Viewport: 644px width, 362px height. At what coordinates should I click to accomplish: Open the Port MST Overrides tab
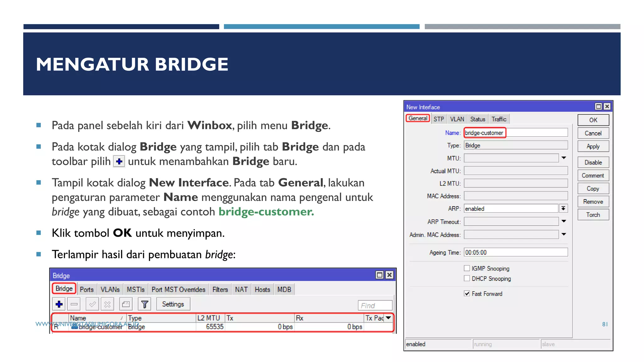178,289
